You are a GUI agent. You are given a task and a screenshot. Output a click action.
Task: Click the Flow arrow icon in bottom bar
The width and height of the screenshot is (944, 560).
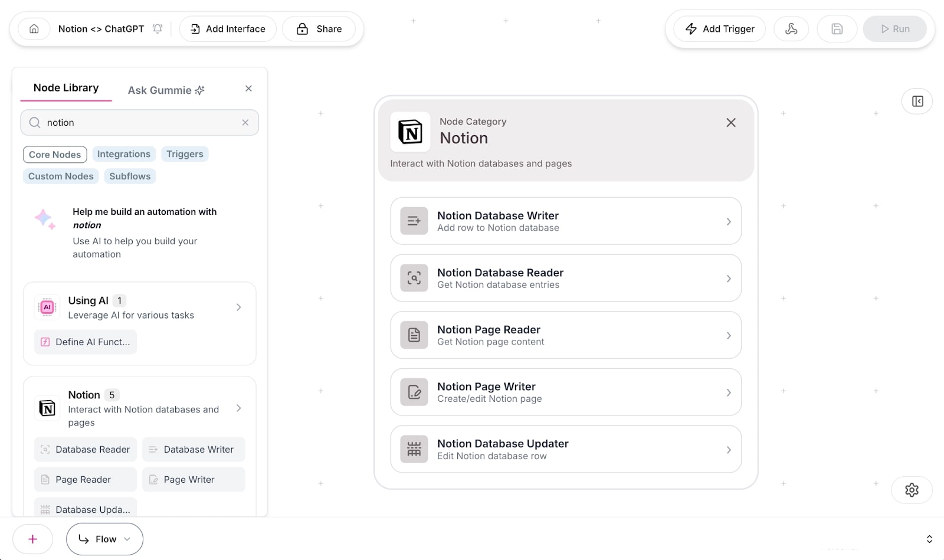83,539
